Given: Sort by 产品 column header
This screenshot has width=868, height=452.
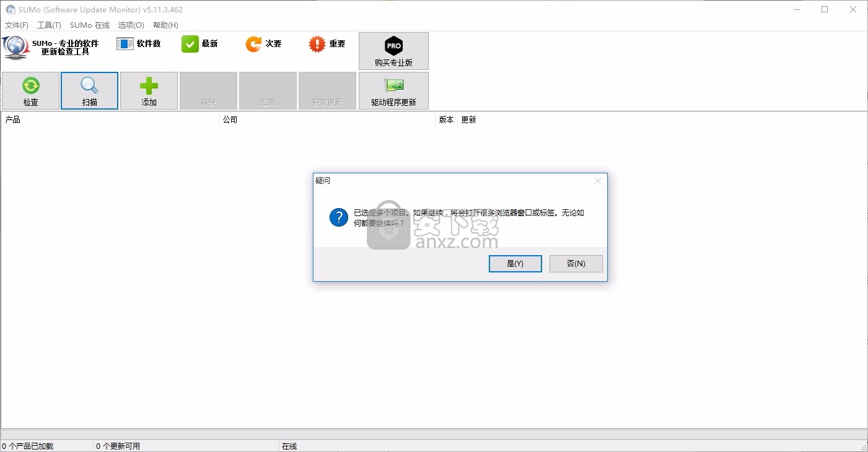Looking at the screenshot, I should [x=110, y=120].
